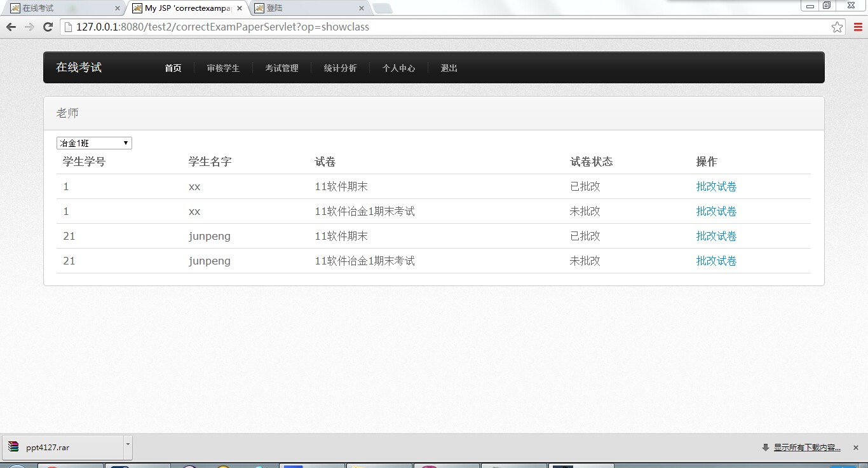This screenshot has width=868, height=468.
Task: Reload the current page
Action: coord(48,27)
